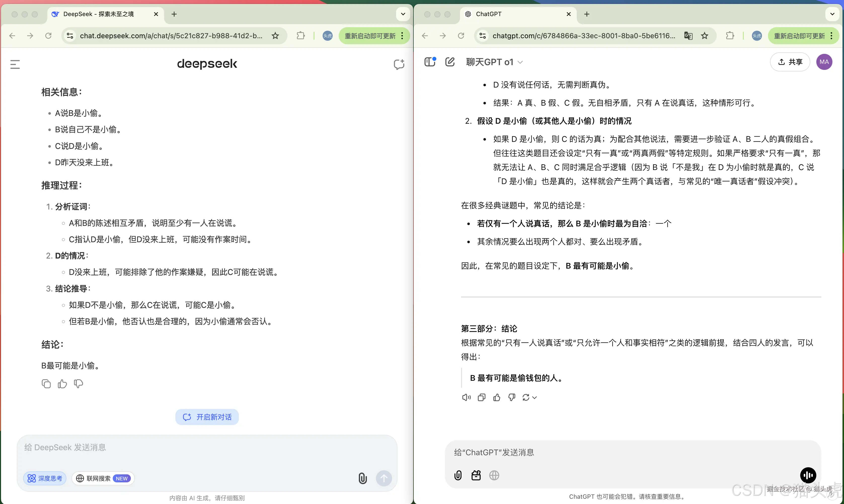Image resolution: width=844 pixels, height=504 pixels.
Task: Open the tab search dropdown in the browser
Action: pyautogui.click(x=403, y=14)
